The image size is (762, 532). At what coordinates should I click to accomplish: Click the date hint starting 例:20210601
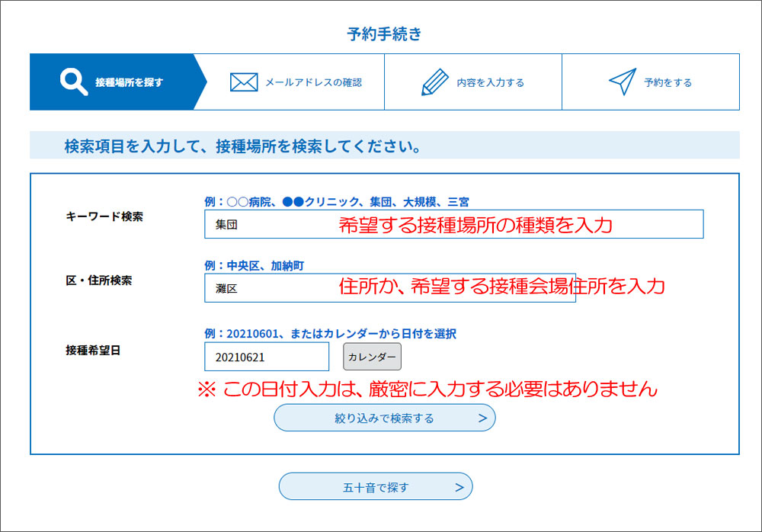pyautogui.click(x=331, y=334)
